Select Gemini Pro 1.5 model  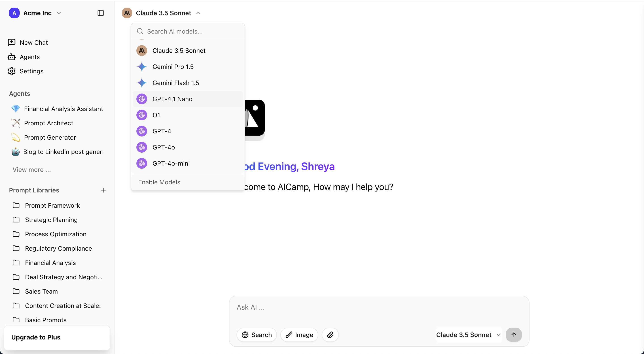tap(188, 66)
